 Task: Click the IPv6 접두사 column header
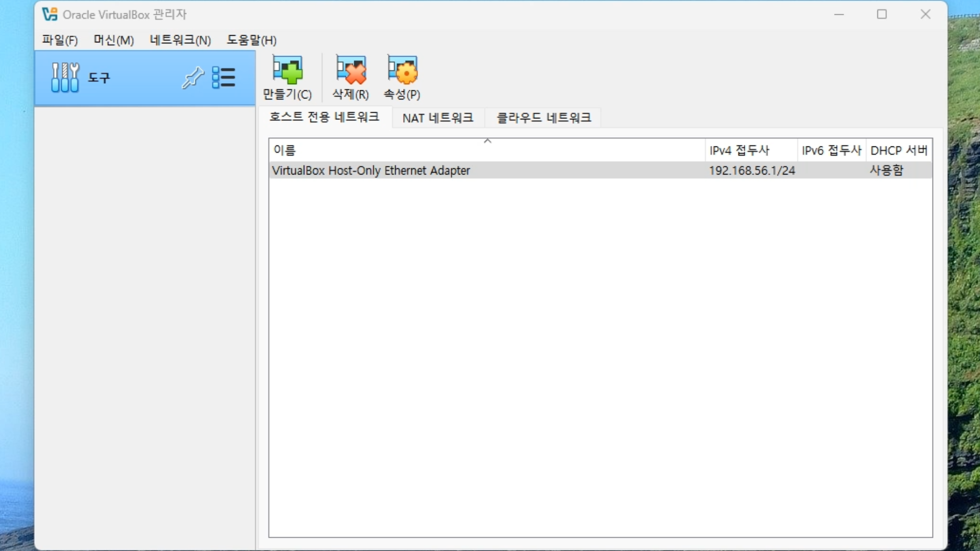pos(831,151)
